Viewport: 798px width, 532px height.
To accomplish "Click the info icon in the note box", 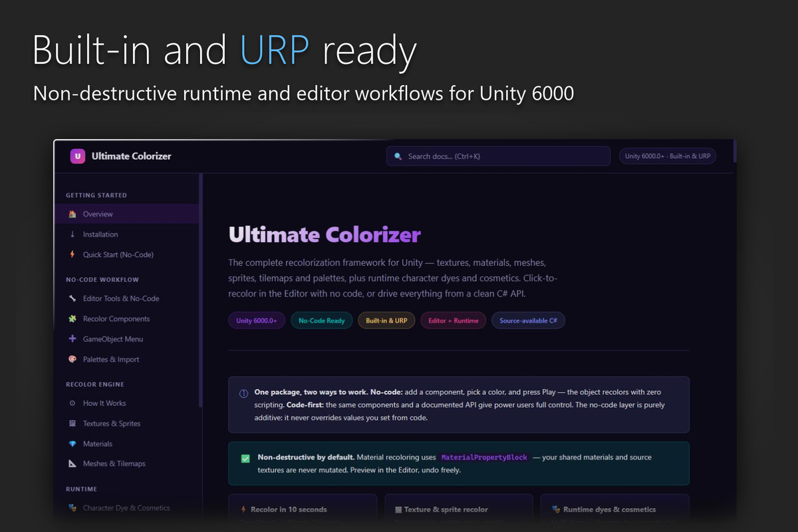I will pos(244,393).
